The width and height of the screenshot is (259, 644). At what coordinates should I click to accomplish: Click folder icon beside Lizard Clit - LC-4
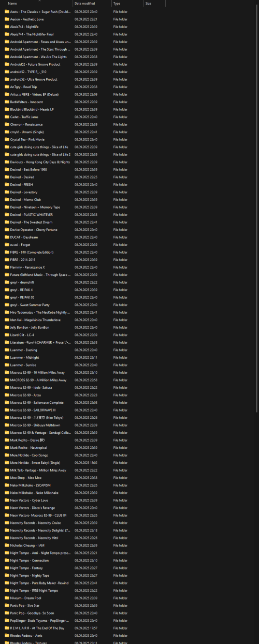(7, 335)
